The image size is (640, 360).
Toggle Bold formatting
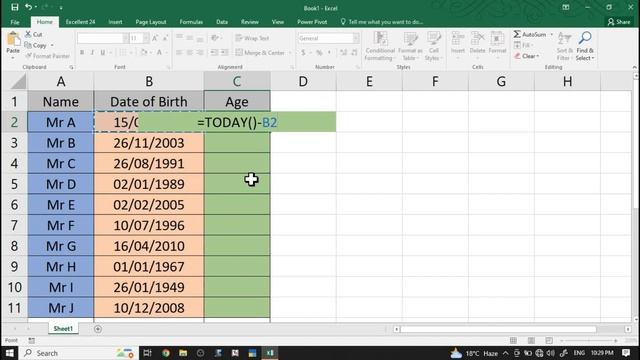point(82,52)
